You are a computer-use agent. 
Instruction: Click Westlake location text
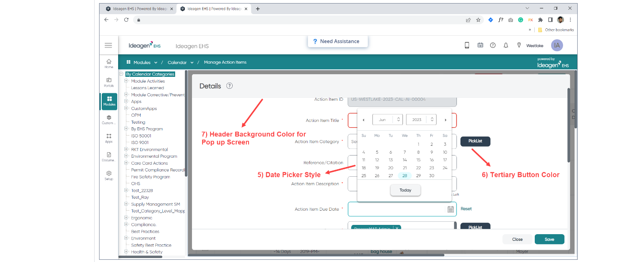click(x=535, y=46)
